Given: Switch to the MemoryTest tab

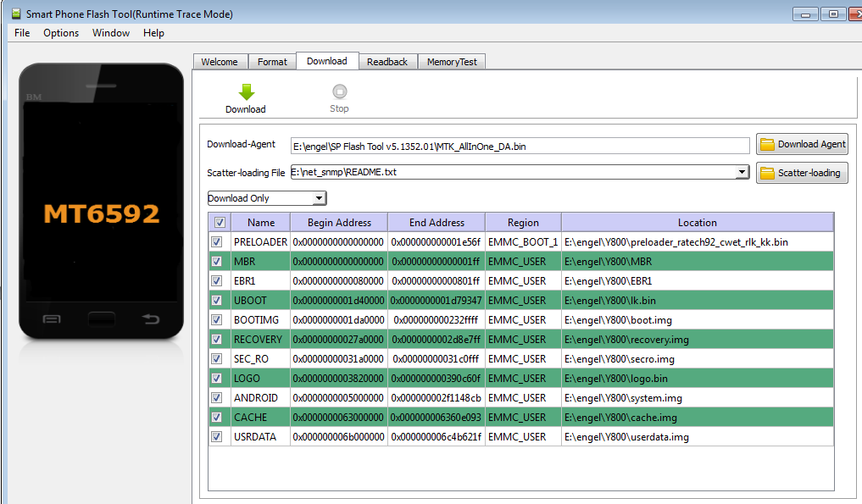Looking at the screenshot, I should click(x=451, y=62).
